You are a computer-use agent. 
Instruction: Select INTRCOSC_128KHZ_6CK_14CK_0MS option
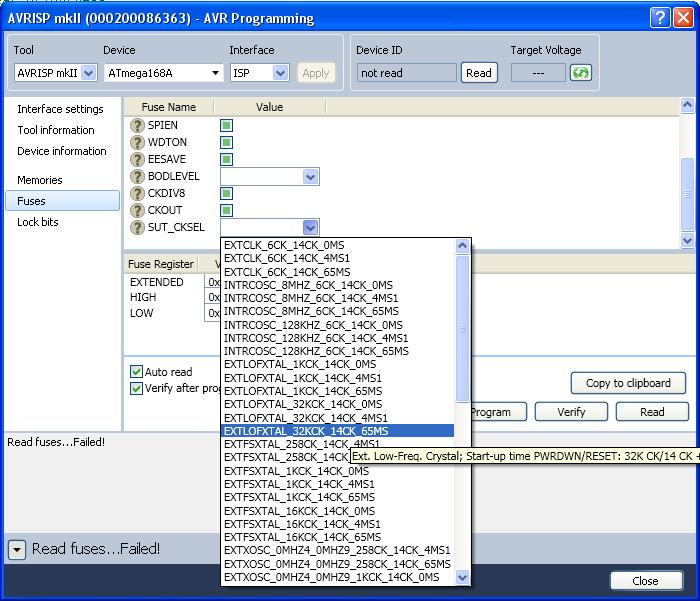[338, 325]
